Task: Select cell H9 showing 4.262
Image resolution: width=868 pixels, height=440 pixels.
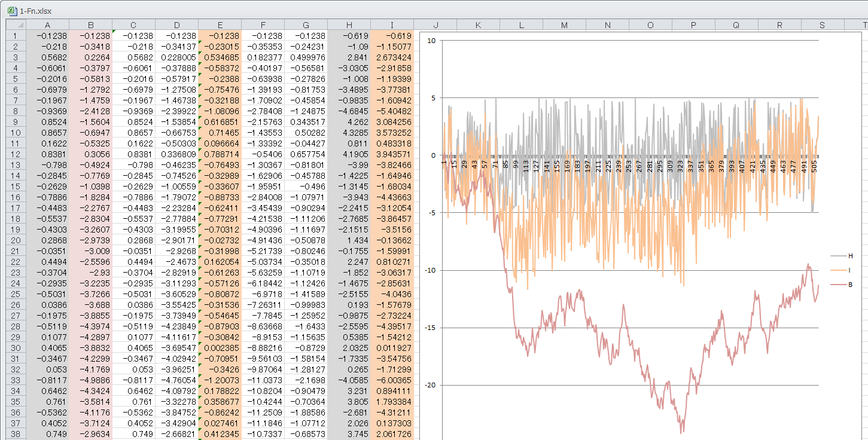Action: (x=349, y=122)
